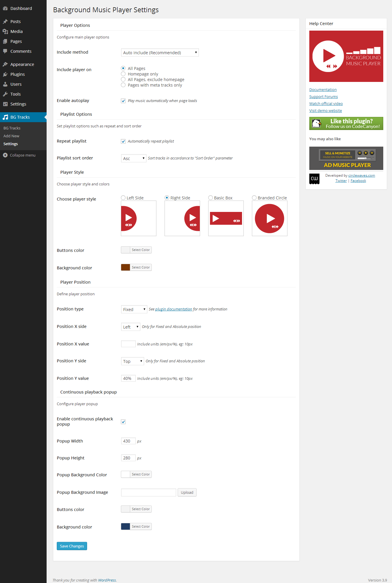Click the Appearance brush icon

[5, 64]
